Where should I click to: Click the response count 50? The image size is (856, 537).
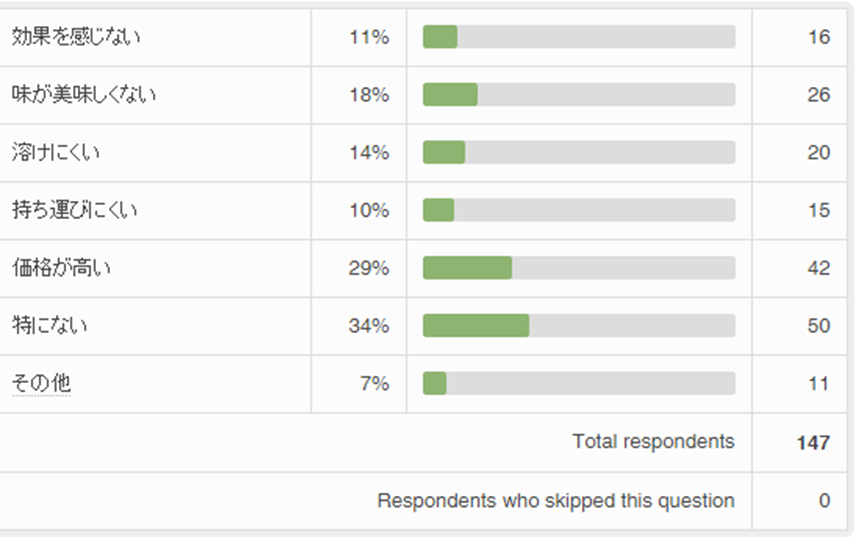[x=819, y=325]
